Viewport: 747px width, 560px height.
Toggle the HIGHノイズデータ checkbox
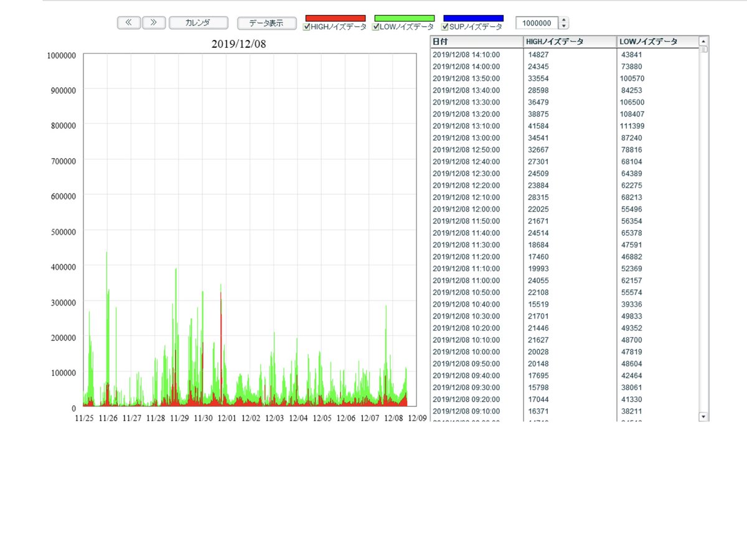pyautogui.click(x=306, y=27)
